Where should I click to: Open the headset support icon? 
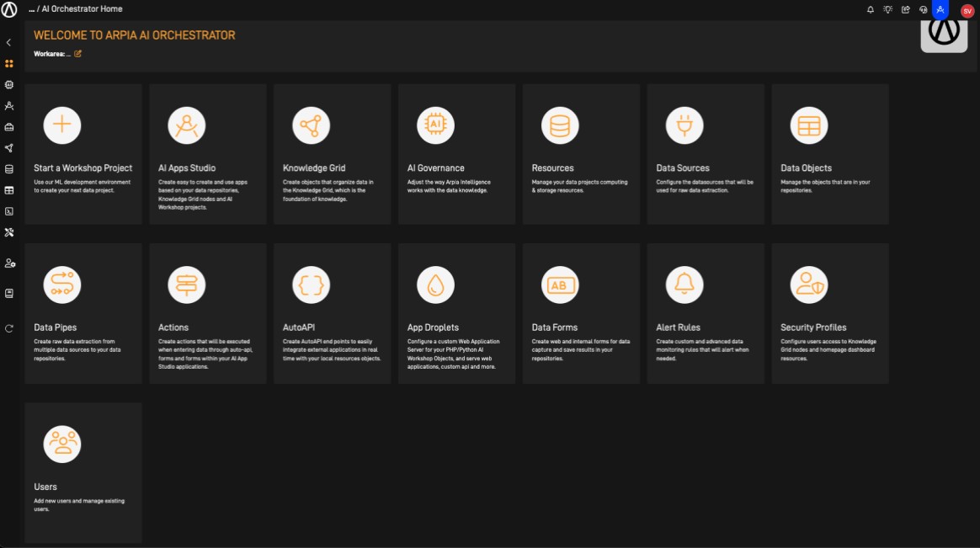923,9
